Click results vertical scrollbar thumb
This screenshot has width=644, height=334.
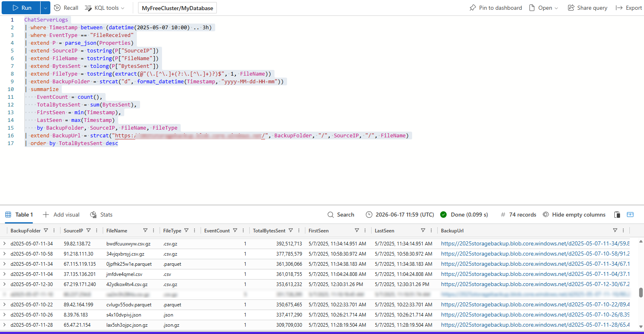pyautogui.click(x=641, y=293)
